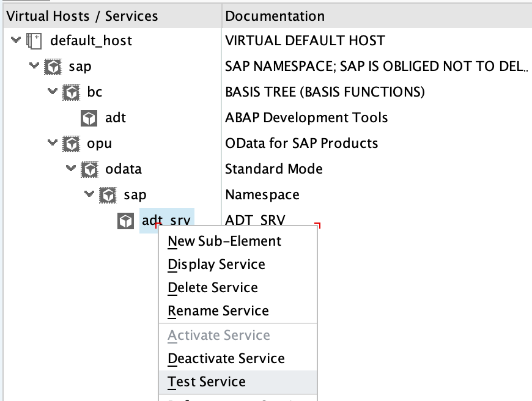Select Rename Service in the context menu
532x401 pixels.
click(x=217, y=311)
